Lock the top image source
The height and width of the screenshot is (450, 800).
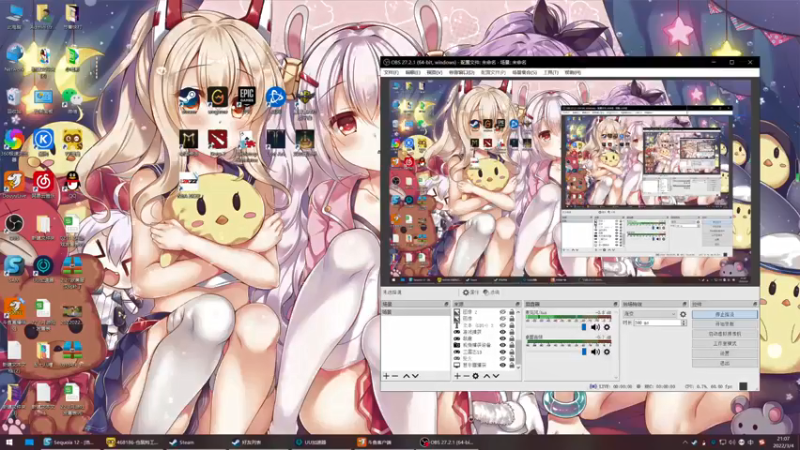tap(512, 312)
